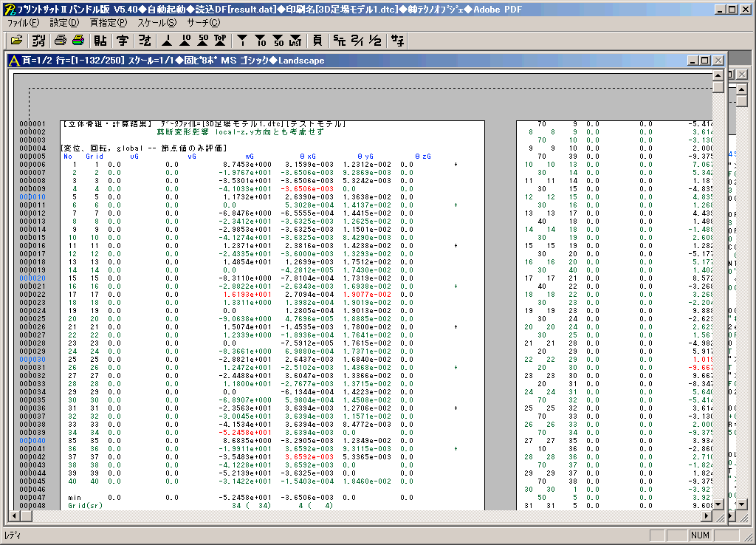This screenshot has width=756, height=545.
Task: Move up 50 lines with arrow icon
Action: 202,41
